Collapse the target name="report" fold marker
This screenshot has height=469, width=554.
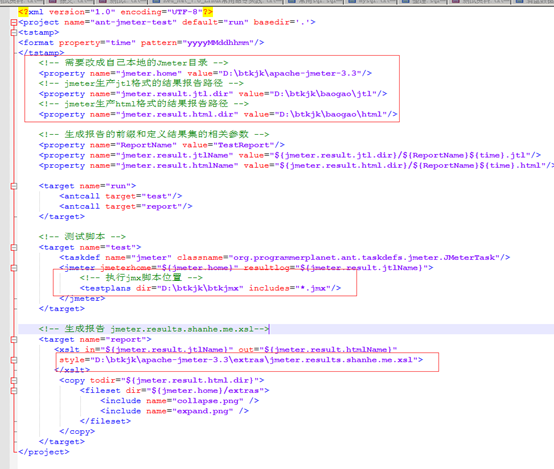coord(14,340)
